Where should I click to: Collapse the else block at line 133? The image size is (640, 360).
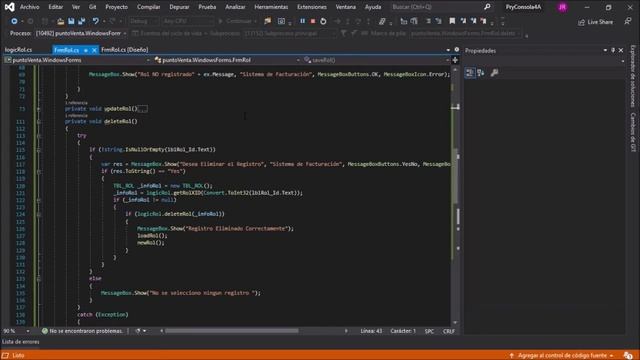pos(38,279)
